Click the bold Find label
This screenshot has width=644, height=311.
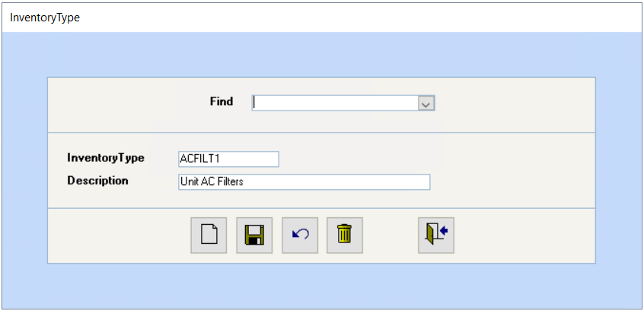pyautogui.click(x=222, y=101)
